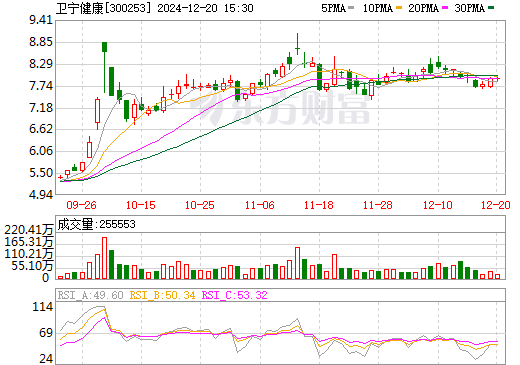The width and height of the screenshot is (520, 365).
Task: Click the 11-06 date label
Action: coord(259,205)
